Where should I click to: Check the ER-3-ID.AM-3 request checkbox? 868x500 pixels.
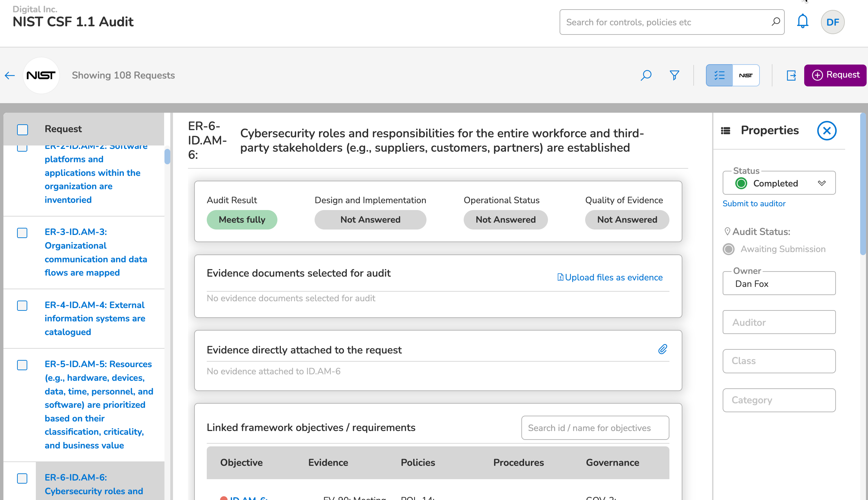click(22, 233)
